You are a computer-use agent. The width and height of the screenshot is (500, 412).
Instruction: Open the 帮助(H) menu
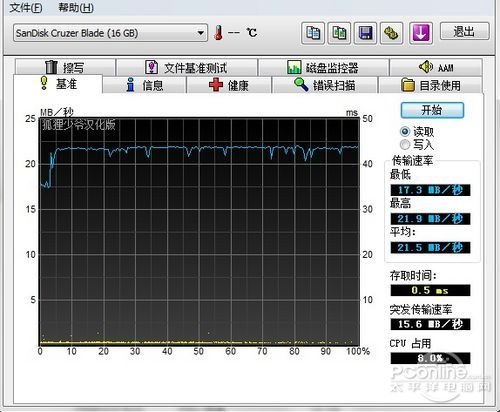click(x=76, y=7)
